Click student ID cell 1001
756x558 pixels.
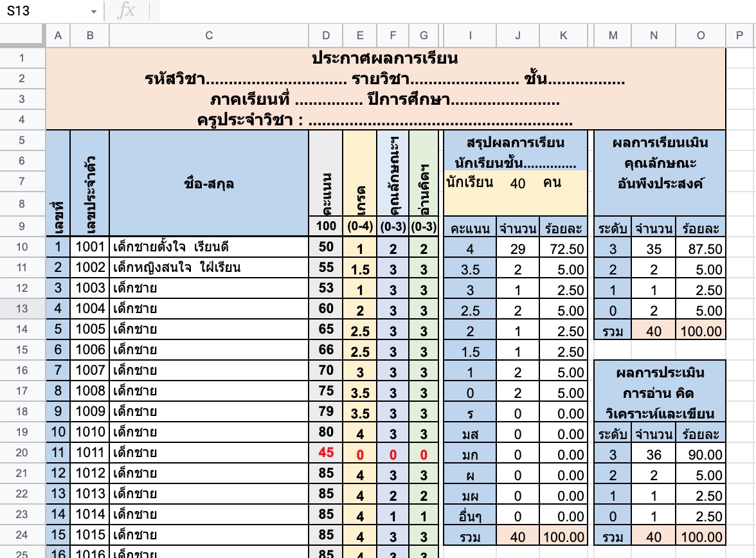pos(90,247)
